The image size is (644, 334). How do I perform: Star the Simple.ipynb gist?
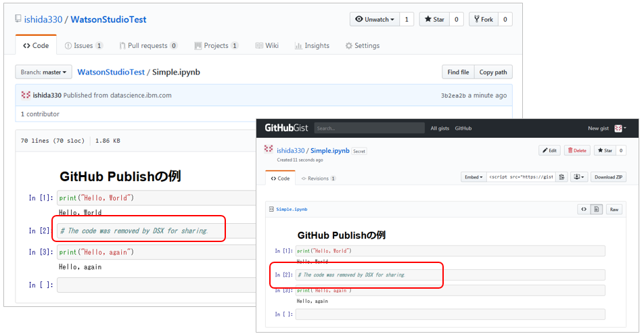(605, 151)
